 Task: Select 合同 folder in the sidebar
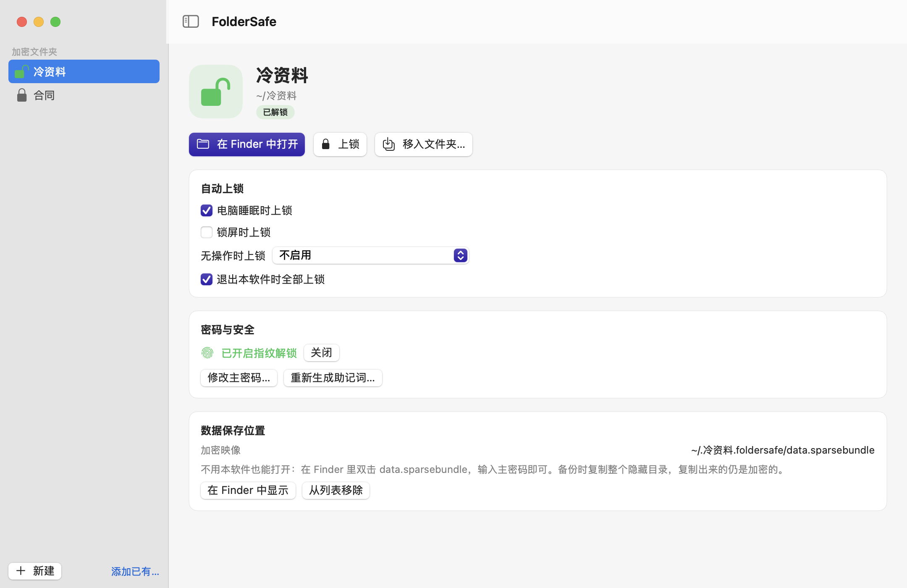pyautogui.click(x=84, y=95)
